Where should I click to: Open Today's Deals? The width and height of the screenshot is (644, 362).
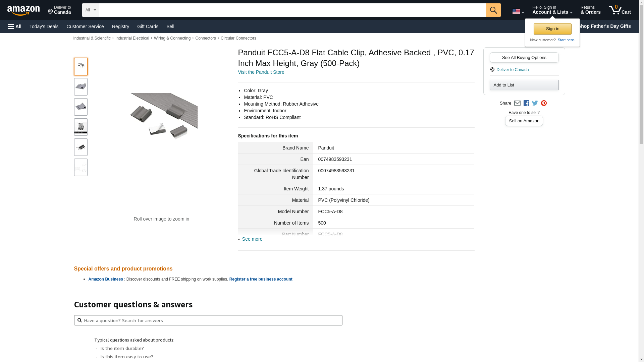[x=44, y=26]
